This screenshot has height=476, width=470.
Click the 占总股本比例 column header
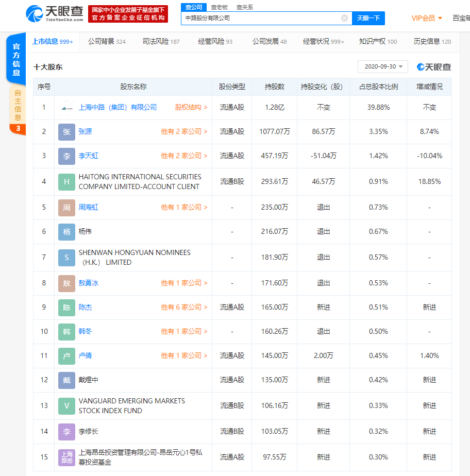tap(378, 87)
